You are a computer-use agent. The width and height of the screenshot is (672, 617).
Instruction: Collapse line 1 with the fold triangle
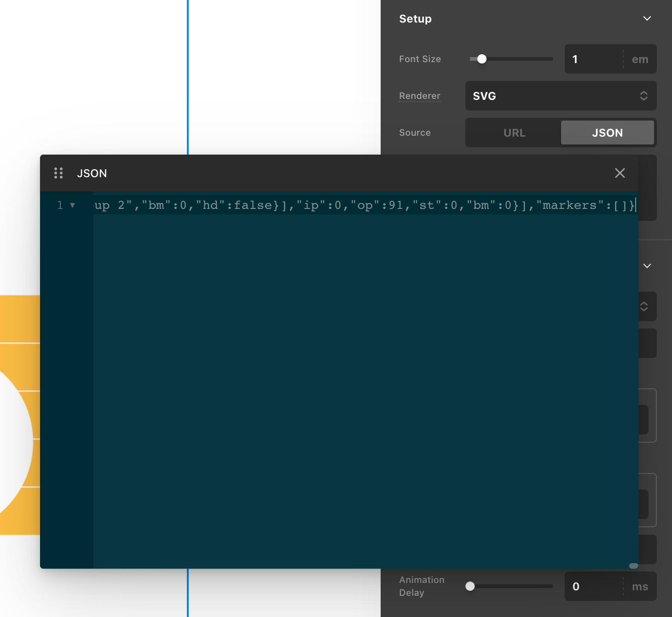(x=73, y=205)
